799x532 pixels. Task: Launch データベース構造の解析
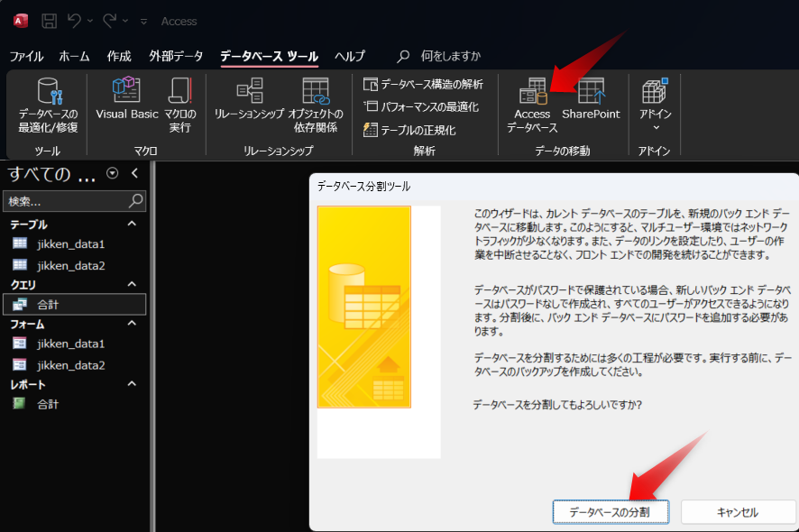tap(423, 84)
